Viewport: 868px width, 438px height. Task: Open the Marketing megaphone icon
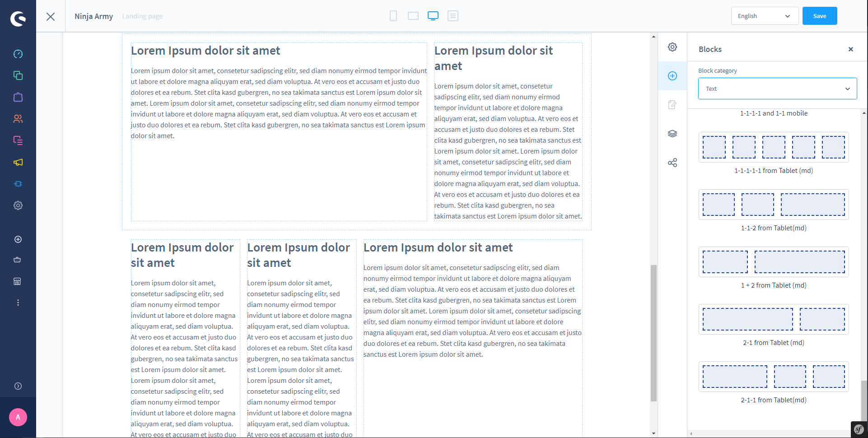coord(18,162)
